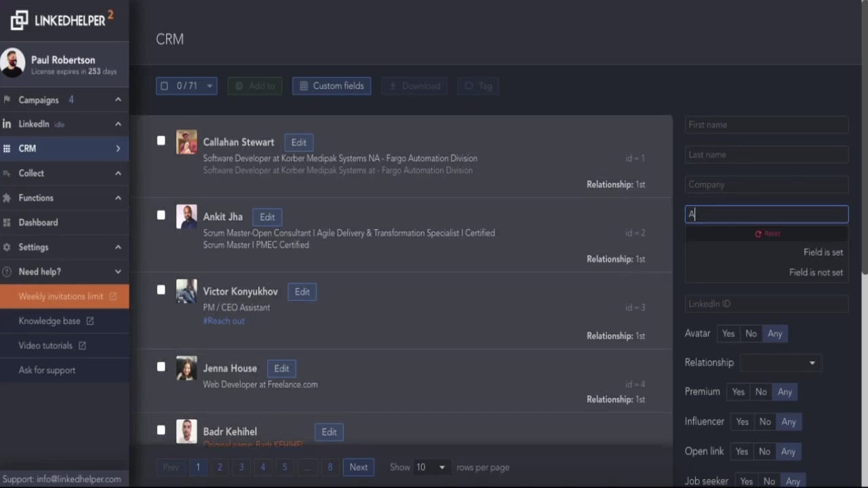868x488 pixels.
Task: Click the #Reach out tag on Victor Konyukhov
Action: click(224, 321)
